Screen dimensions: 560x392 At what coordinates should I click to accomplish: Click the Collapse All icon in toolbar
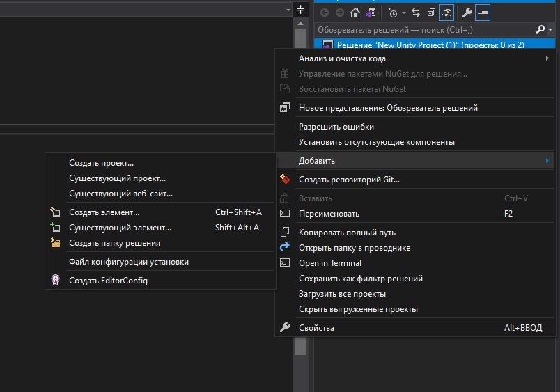coord(431,13)
